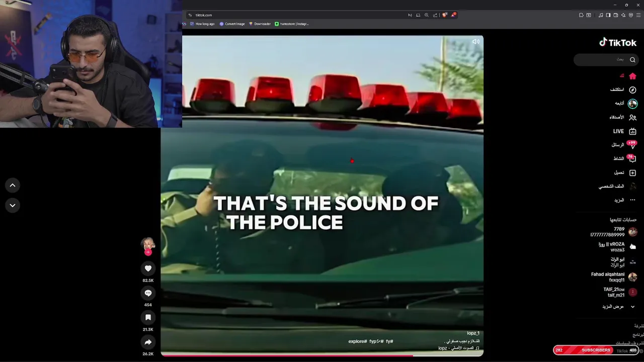Click the #fy hashtag
Viewport: 644px width, 362px height.
[x=389, y=341]
